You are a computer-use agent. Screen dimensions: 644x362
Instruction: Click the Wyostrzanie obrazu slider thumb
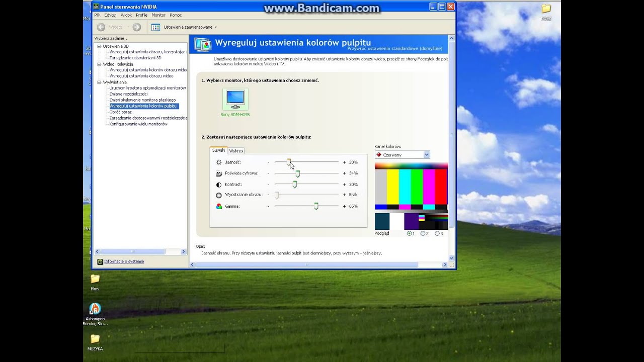click(276, 195)
